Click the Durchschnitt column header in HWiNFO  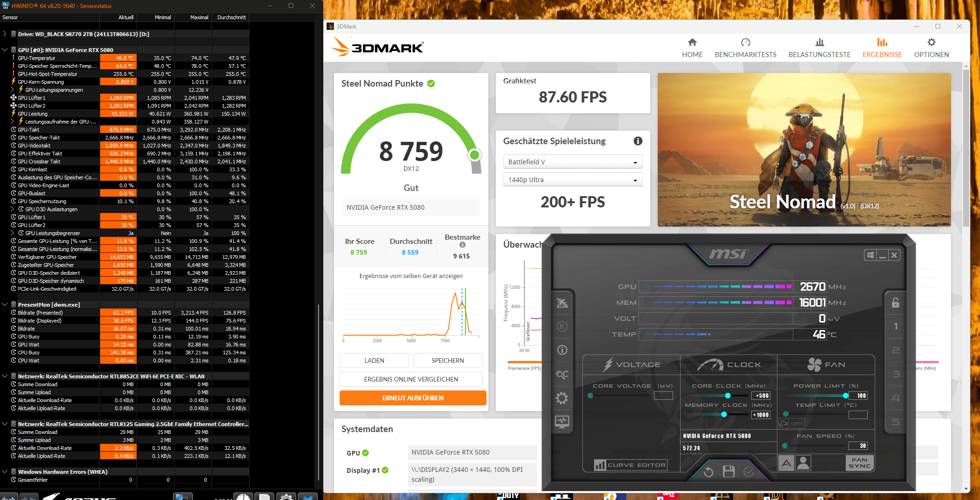tap(231, 17)
